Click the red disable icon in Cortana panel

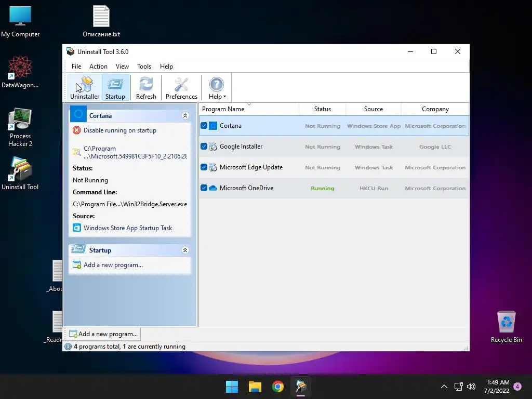(77, 130)
